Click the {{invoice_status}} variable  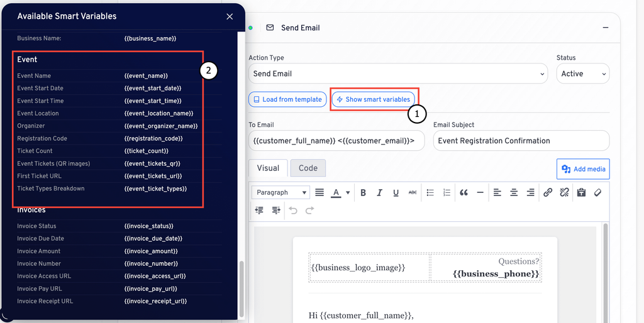148,226
